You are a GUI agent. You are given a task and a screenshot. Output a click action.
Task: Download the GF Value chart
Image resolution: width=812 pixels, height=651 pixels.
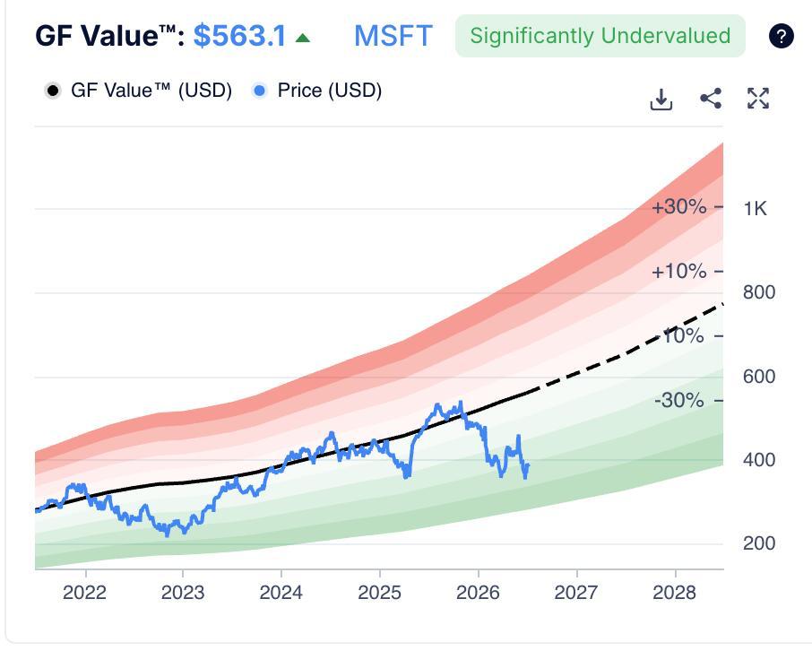click(661, 99)
